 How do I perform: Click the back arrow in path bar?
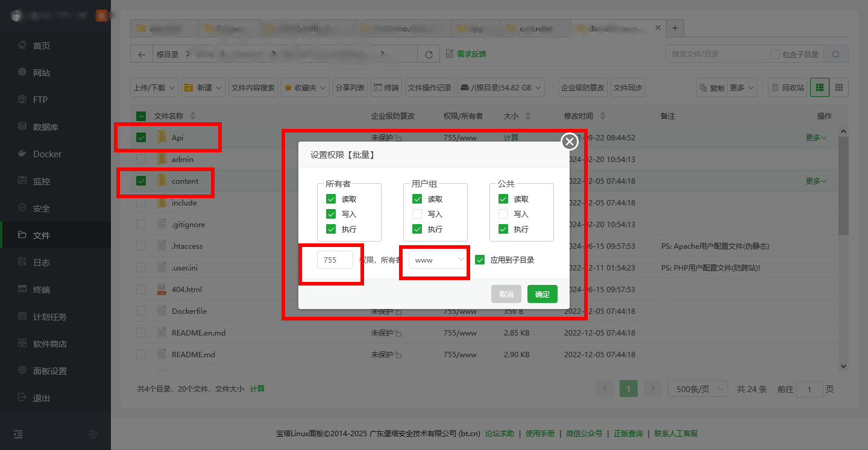tap(142, 54)
